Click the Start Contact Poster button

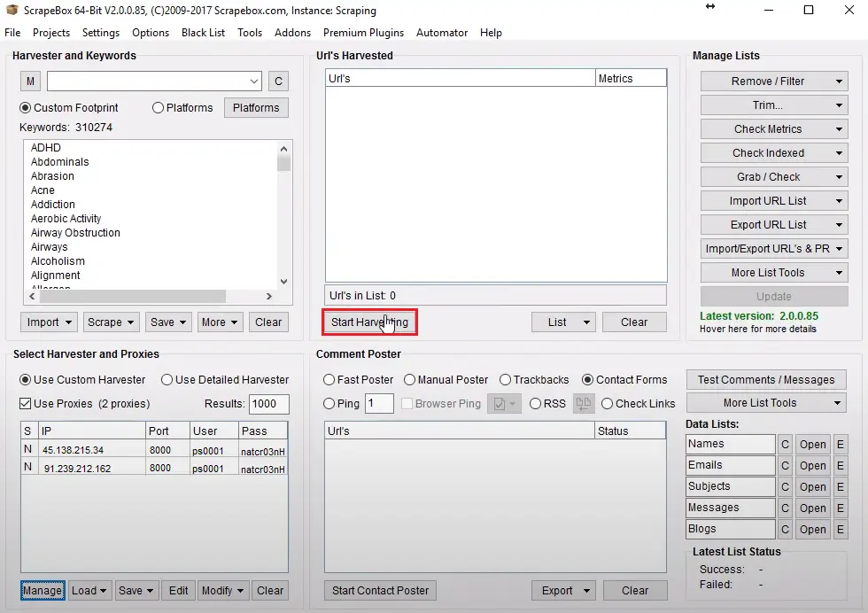(x=380, y=591)
